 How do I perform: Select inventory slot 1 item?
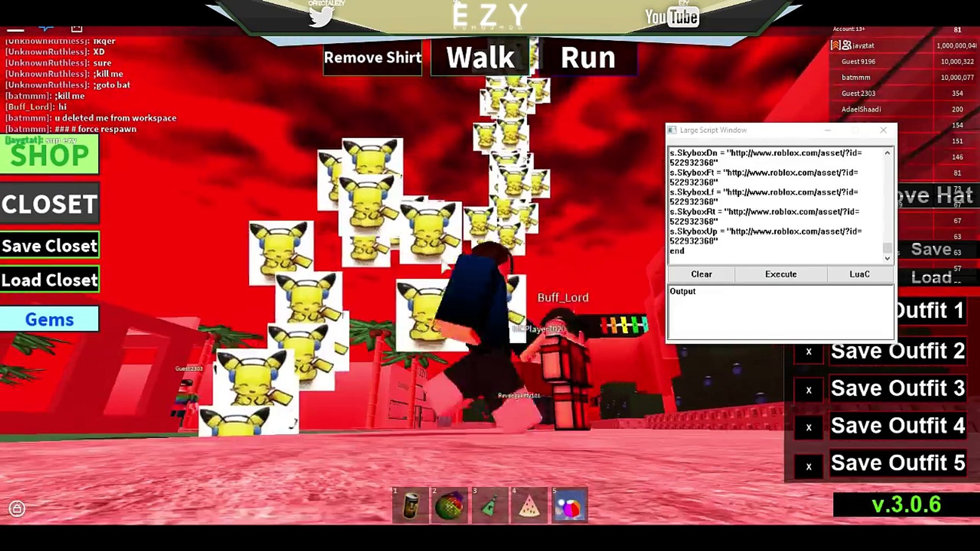pyautogui.click(x=410, y=506)
